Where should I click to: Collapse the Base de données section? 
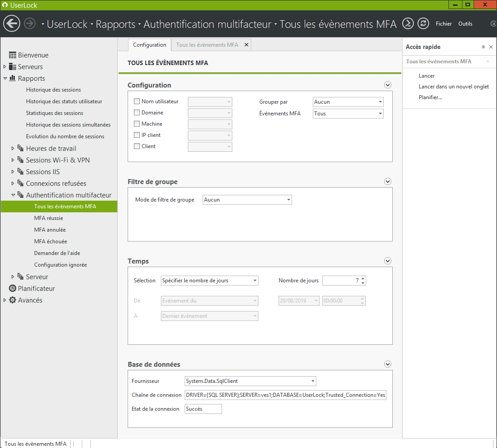pos(388,364)
